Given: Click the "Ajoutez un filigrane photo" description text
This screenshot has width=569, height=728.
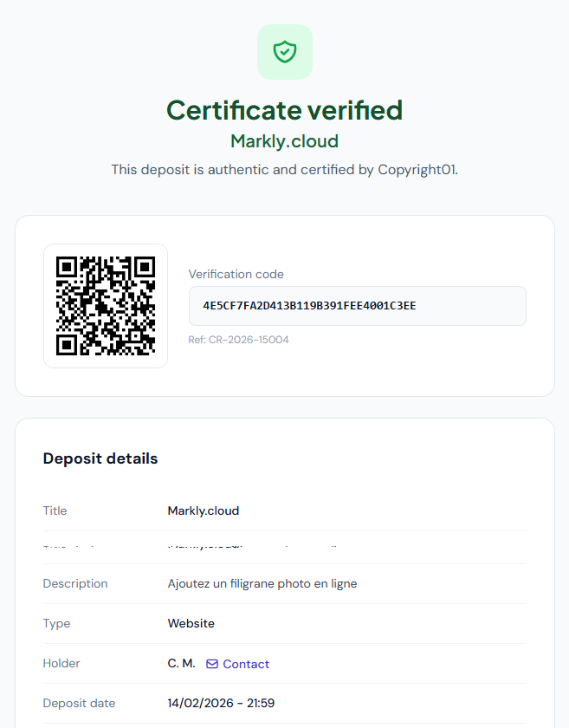Looking at the screenshot, I should click(x=262, y=583).
